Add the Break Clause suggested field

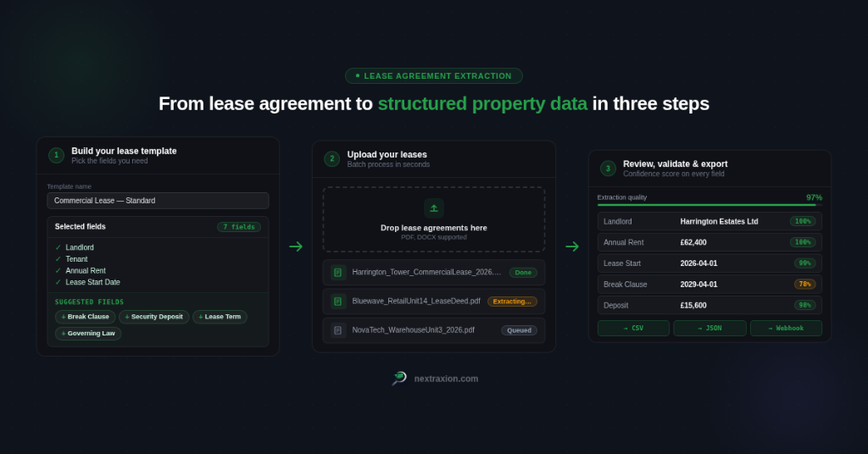(86, 317)
